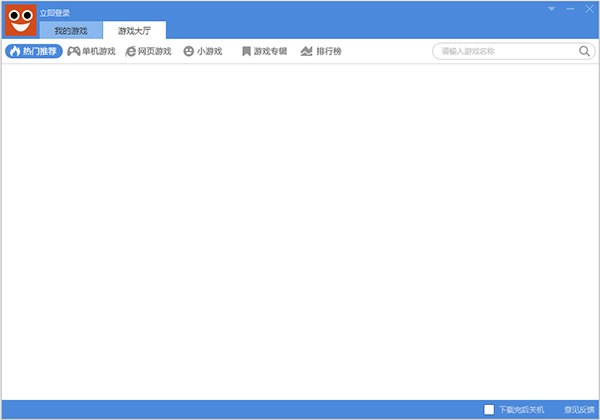Enable the 下载完后关机 checkbox
Viewport: 600px width, 420px height.
(489, 410)
